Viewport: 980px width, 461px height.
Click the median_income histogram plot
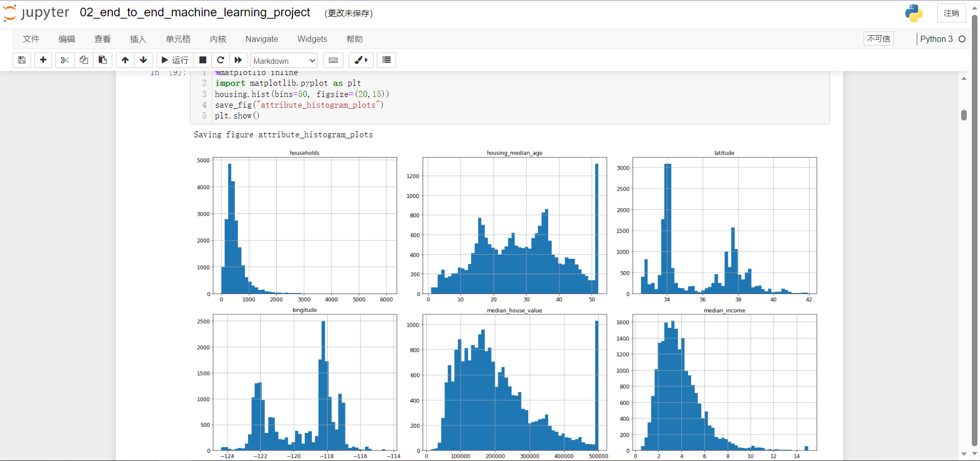[x=724, y=382]
